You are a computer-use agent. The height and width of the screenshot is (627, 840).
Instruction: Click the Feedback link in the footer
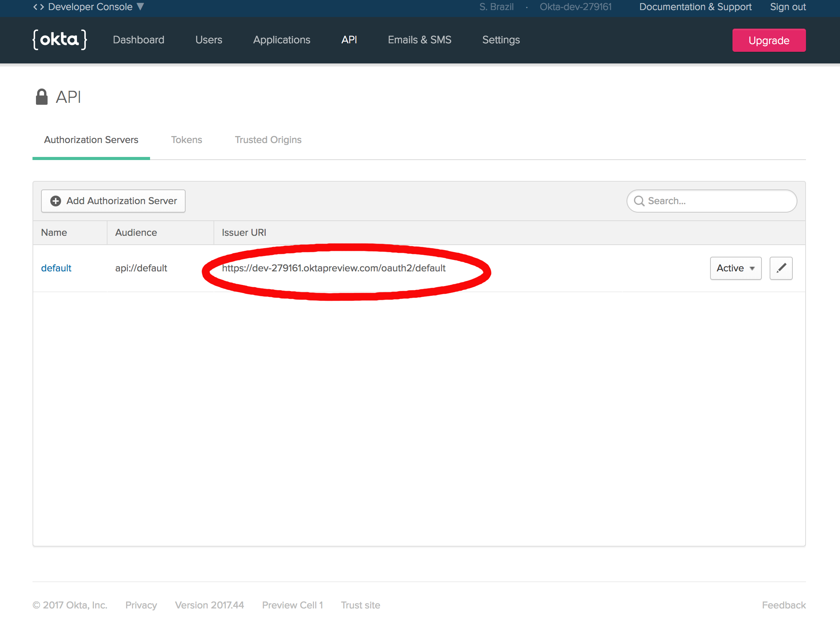pos(784,605)
